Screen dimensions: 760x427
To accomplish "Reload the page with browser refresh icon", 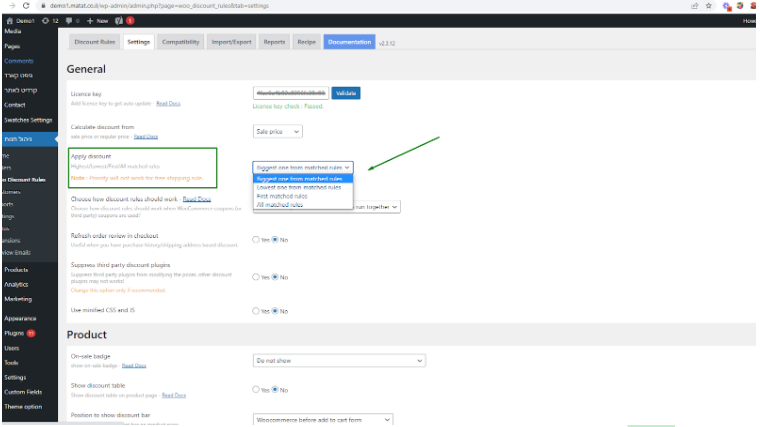I will click(26, 6).
